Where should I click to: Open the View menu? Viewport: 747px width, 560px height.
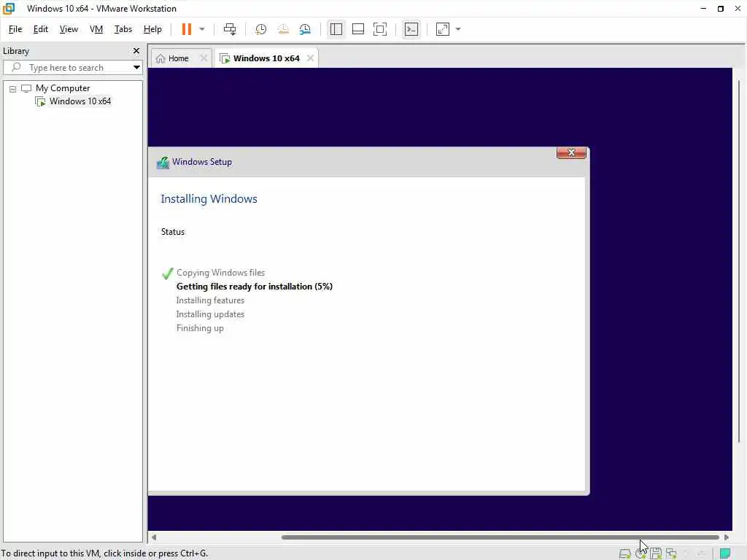(x=69, y=29)
